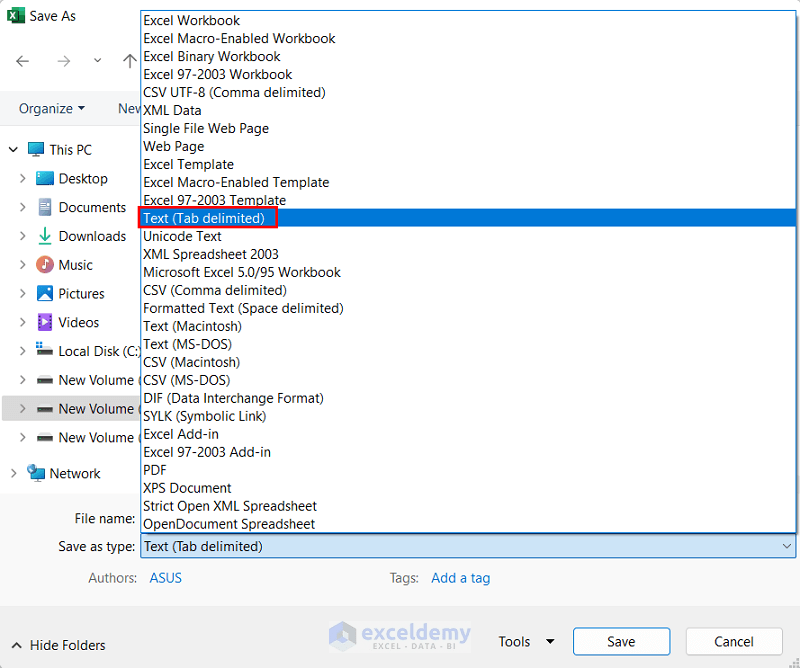The image size is (800, 668).
Task: Choose PDF file type
Action: 468,470
